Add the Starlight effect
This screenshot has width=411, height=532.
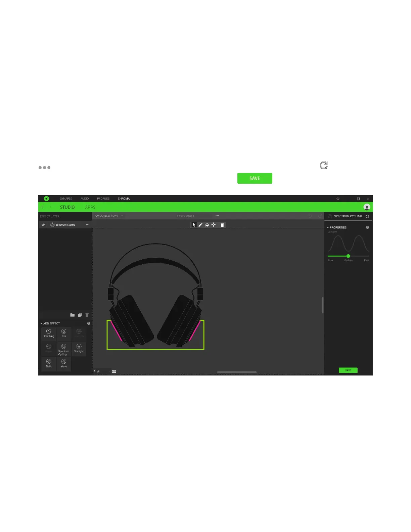79,349
